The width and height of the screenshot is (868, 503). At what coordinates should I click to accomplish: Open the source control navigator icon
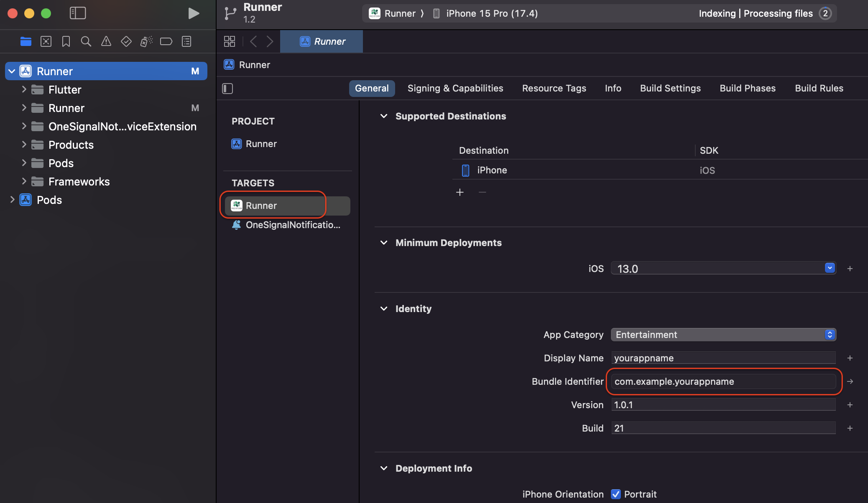tap(46, 41)
